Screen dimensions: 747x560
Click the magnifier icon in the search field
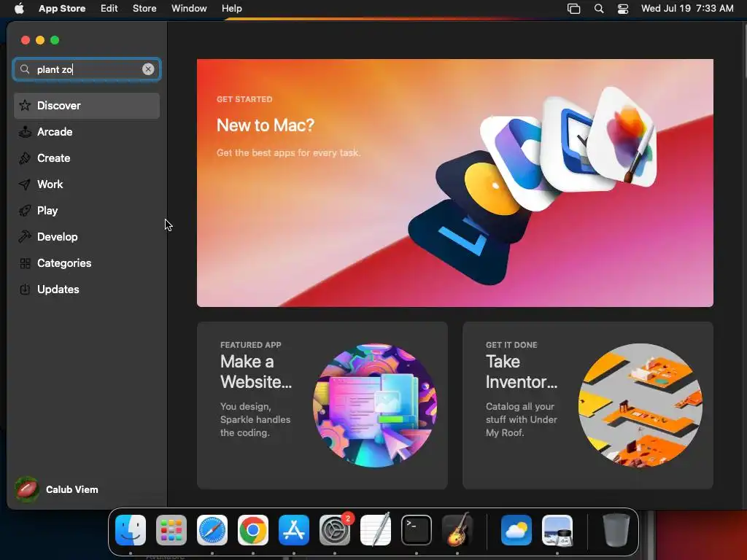[25, 69]
